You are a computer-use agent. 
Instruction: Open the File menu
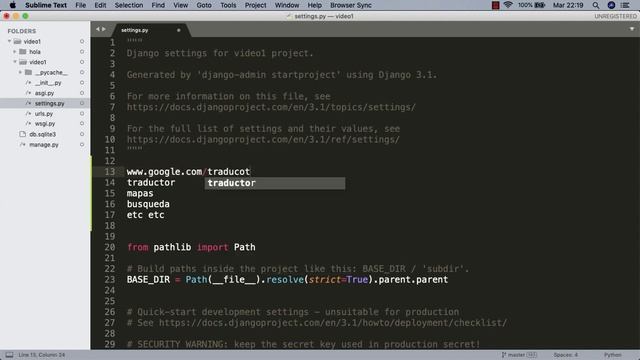click(80, 5)
